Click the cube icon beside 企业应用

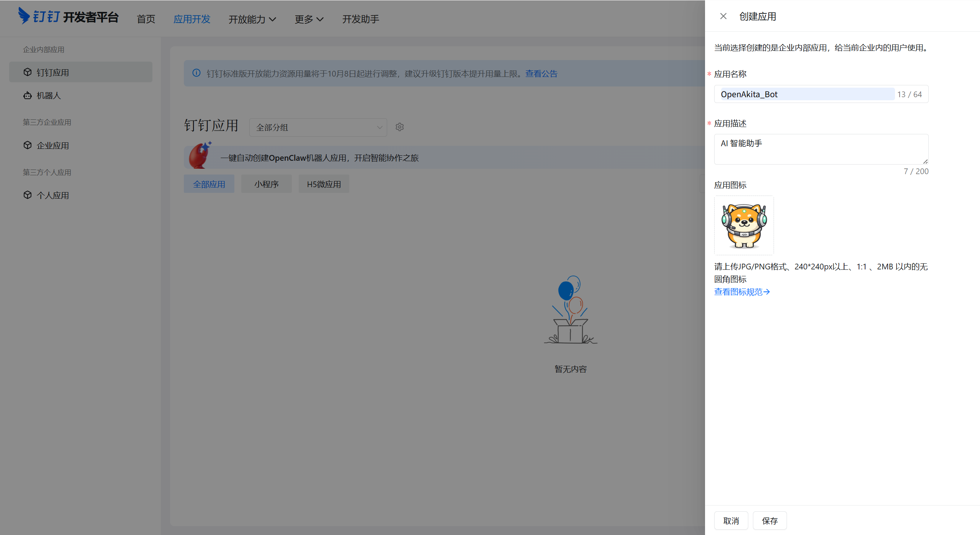click(x=28, y=145)
